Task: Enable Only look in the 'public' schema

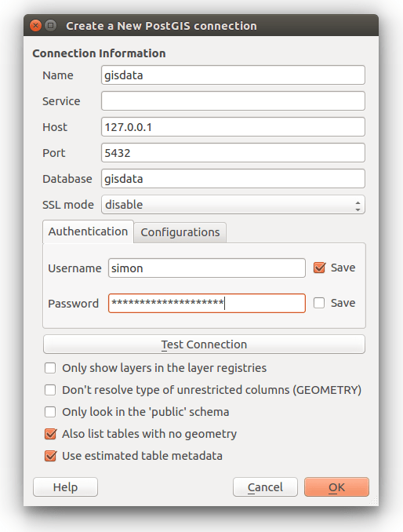Action: [50, 412]
